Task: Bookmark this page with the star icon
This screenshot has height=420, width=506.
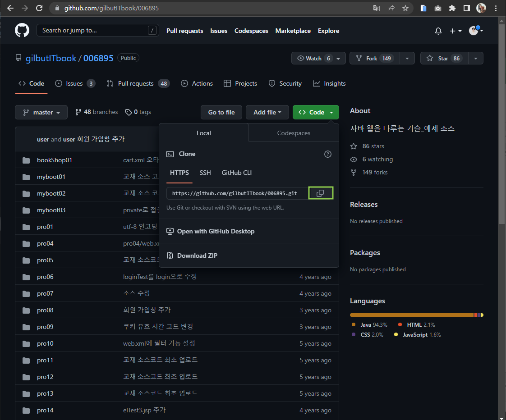Action: tap(405, 9)
